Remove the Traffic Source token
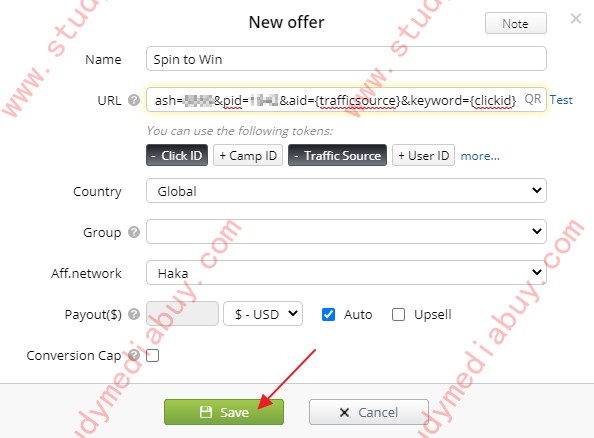 (x=337, y=155)
